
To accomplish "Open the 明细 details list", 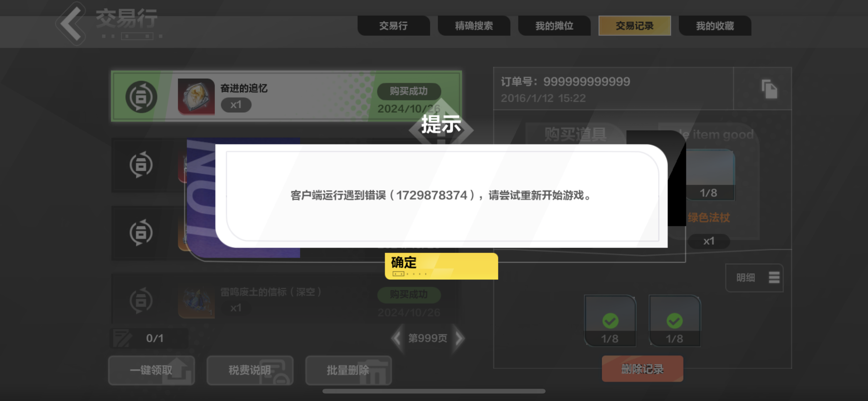I will pyautogui.click(x=754, y=278).
